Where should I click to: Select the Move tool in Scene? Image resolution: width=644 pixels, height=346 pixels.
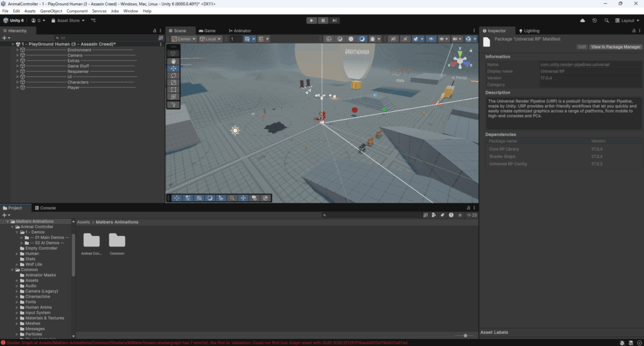point(174,68)
